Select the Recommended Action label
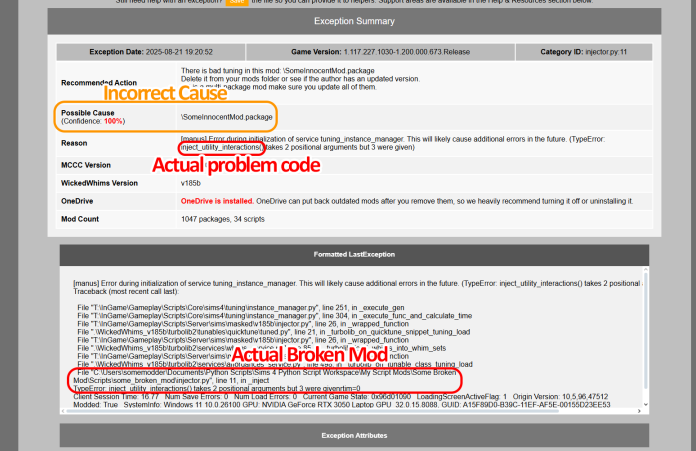 tap(99, 83)
